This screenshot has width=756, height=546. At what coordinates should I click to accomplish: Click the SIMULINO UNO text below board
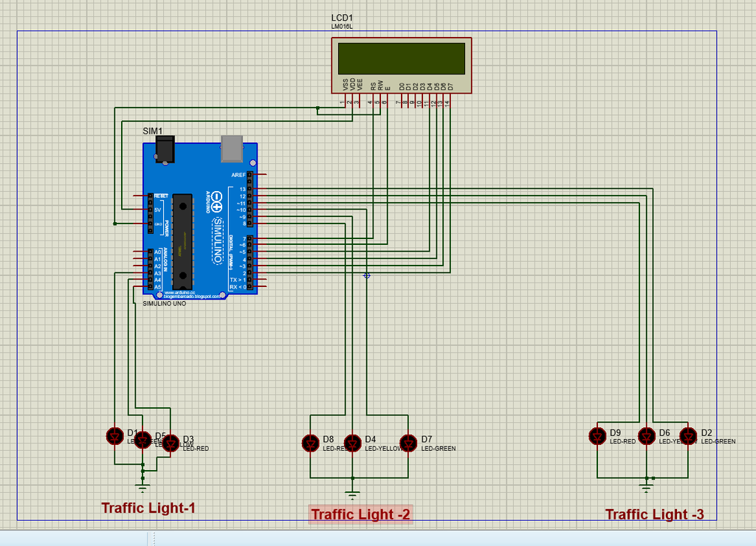165,303
